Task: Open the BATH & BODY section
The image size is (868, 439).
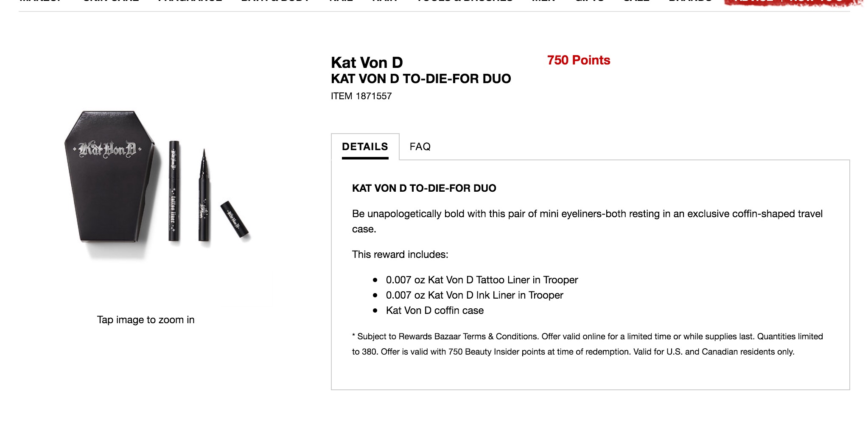Action: point(275,3)
